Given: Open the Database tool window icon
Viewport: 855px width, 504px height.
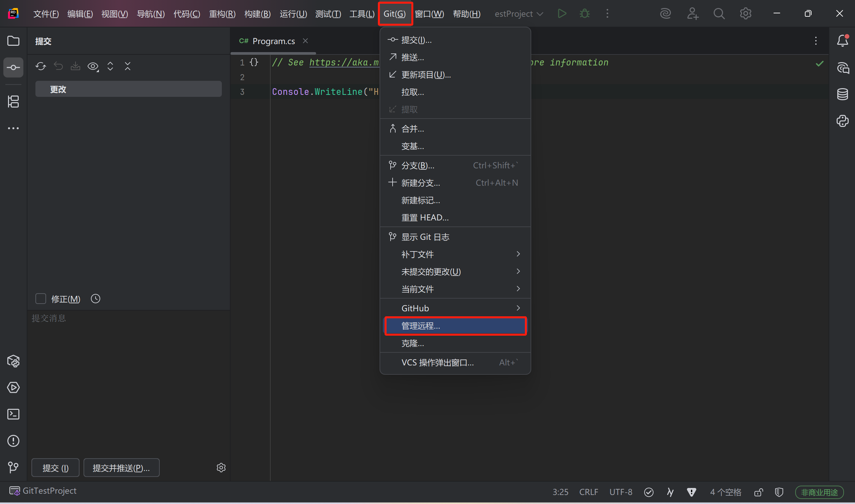Looking at the screenshot, I should pyautogui.click(x=842, y=94).
